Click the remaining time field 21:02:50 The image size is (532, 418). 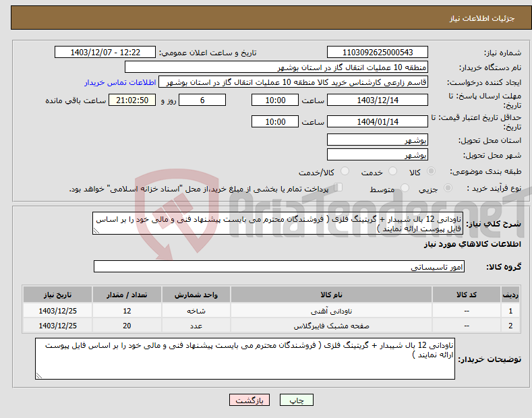pyautogui.click(x=132, y=100)
